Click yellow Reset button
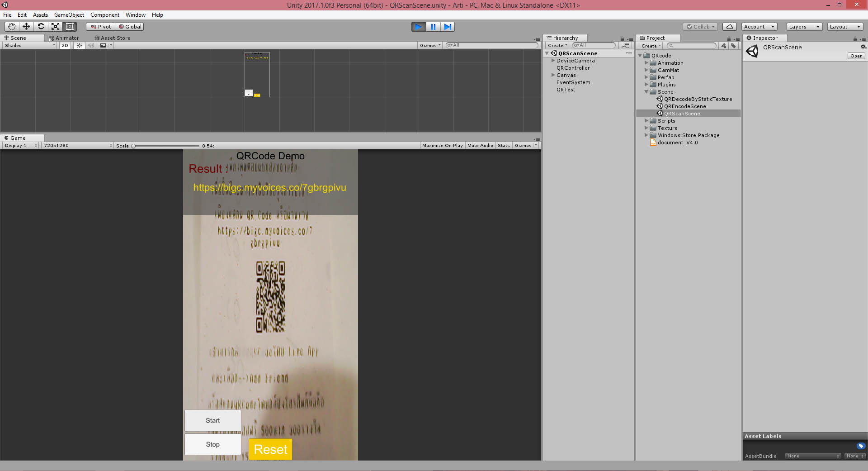The width and height of the screenshot is (868, 471). click(x=270, y=449)
